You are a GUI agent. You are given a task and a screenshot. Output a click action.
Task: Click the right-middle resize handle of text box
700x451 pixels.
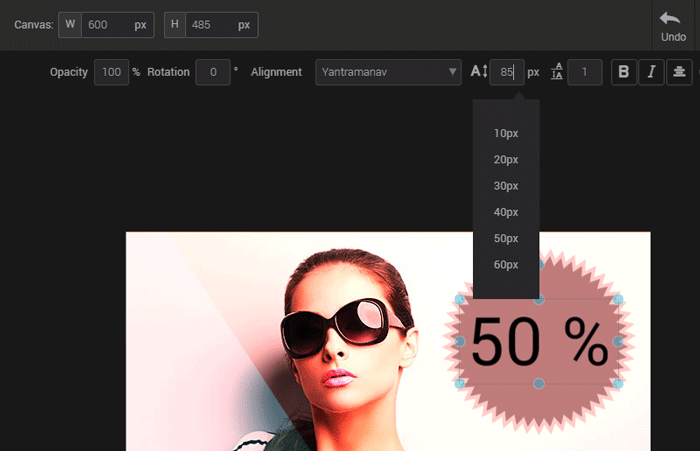pyautogui.click(x=619, y=342)
